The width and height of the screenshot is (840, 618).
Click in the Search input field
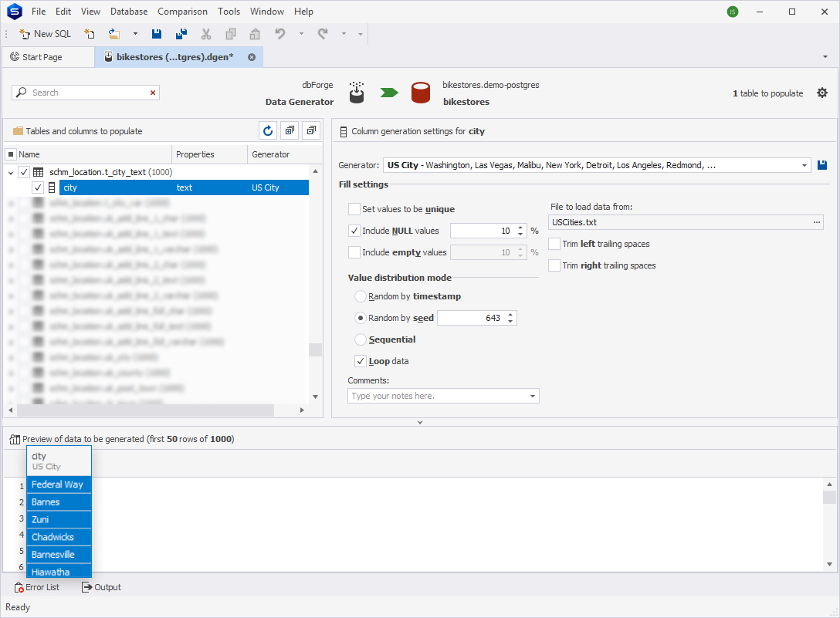(86, 93)
